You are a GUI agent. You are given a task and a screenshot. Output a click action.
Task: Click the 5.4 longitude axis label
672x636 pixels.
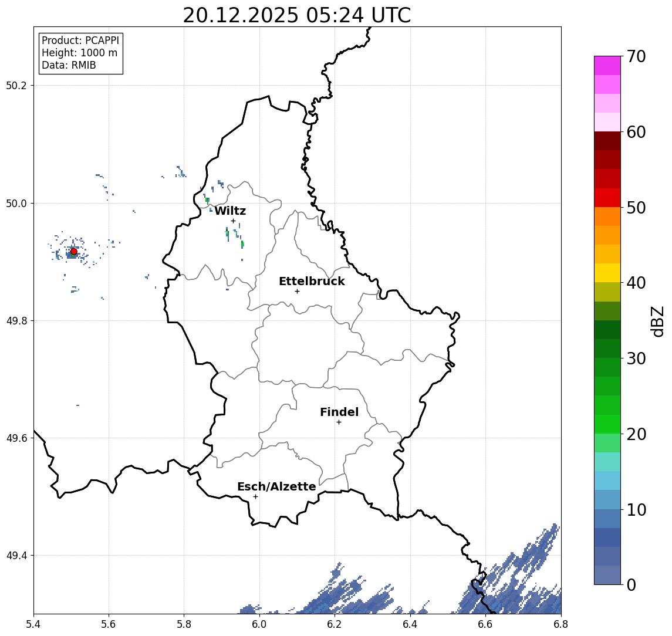(33, 624)
